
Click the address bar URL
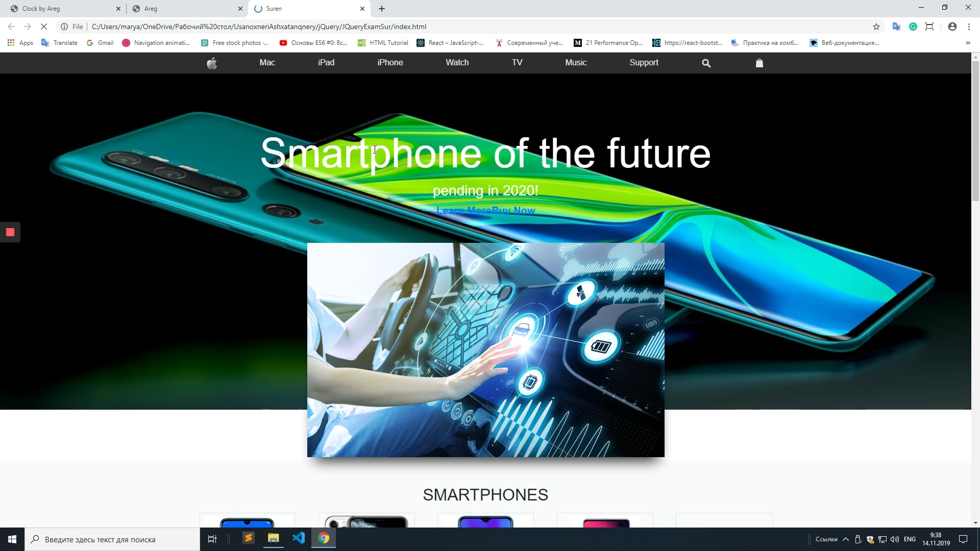click(259, 27)
